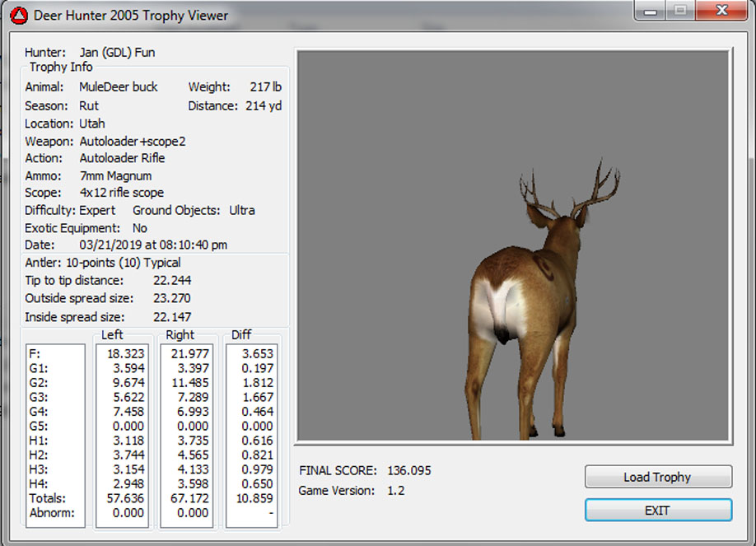Viewport: 756px width, 546px height.
Task: Click the G2 row label in measurements list
Action: tap(37, 383)
